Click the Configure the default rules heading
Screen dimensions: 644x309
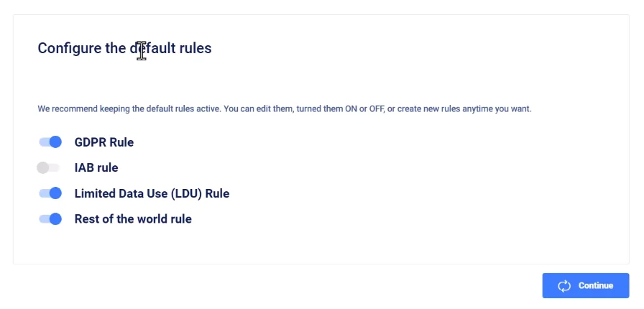pos(124,48)
